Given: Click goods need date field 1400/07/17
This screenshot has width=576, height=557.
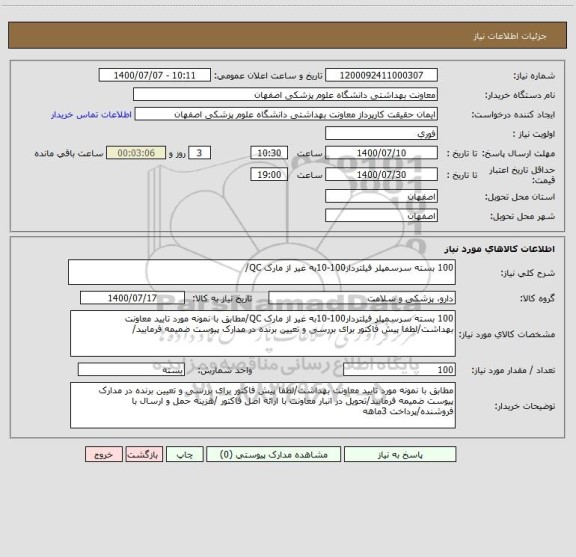Looking at the screenshot, I should (x=132, y=298).
